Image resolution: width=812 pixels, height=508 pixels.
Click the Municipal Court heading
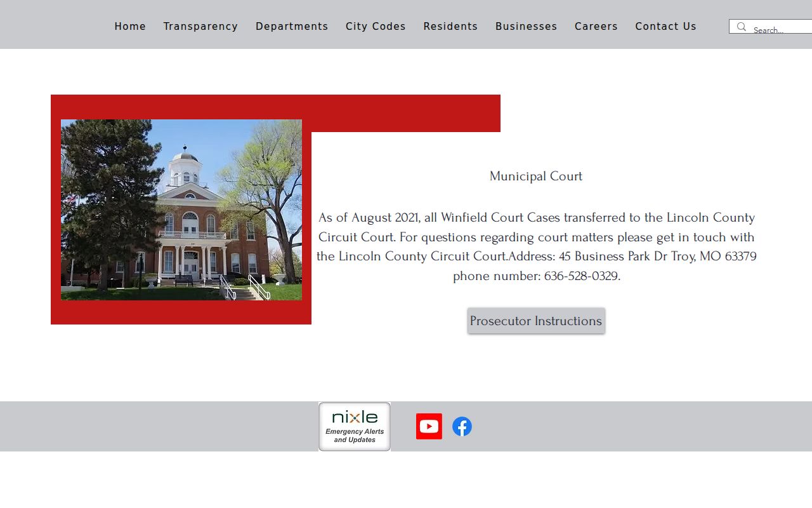coord(536,177)
